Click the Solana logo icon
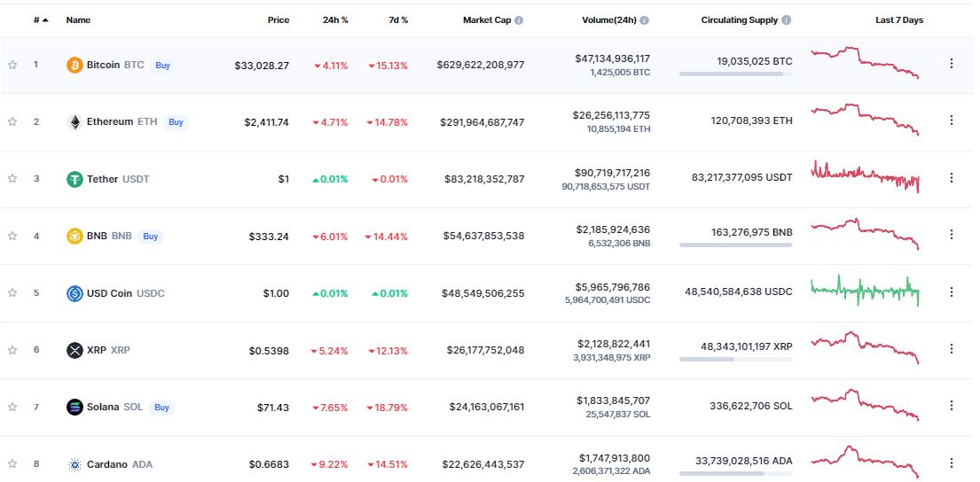 click(74, 407)
